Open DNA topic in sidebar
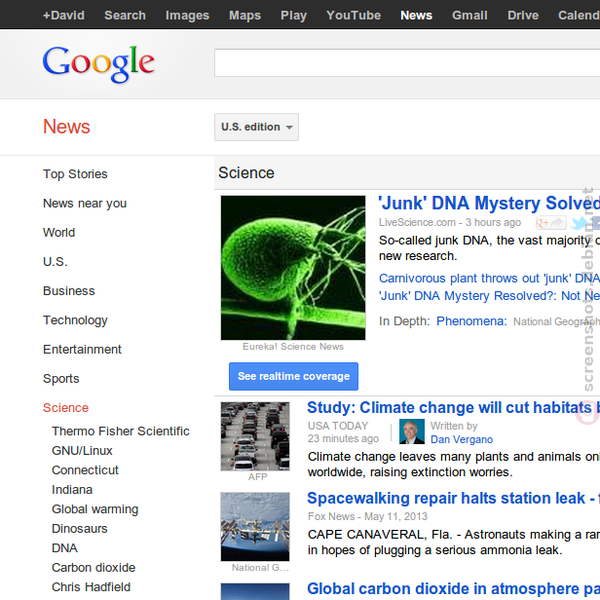 tap(64, 548)
